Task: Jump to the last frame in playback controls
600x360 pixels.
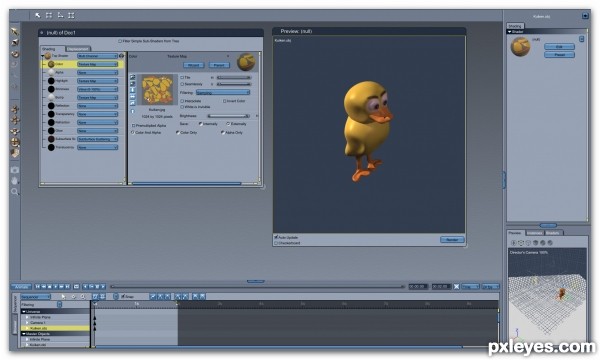Action: (x=68, y=287)
